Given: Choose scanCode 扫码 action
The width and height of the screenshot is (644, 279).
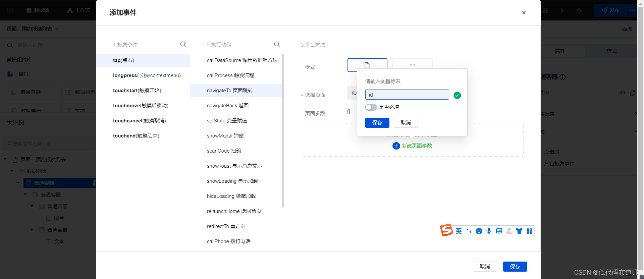Looking at the screenshot, I should point(236,151).
